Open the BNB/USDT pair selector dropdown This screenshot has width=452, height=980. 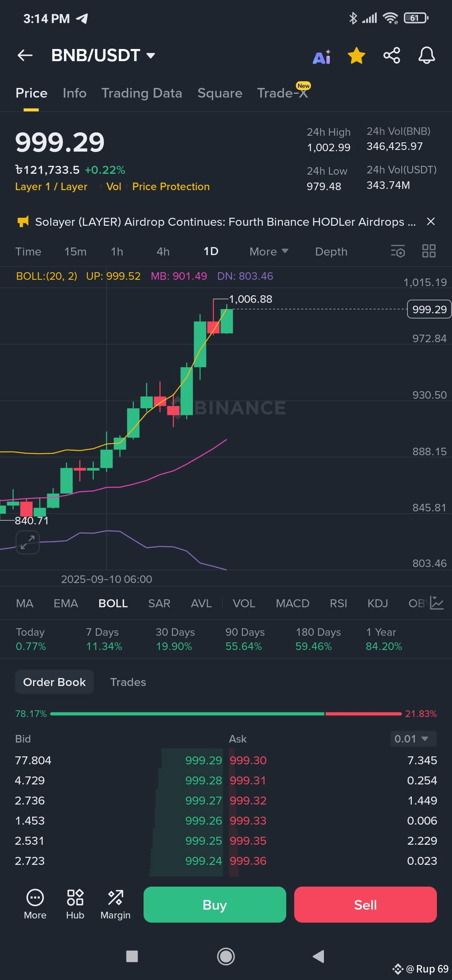103,55
